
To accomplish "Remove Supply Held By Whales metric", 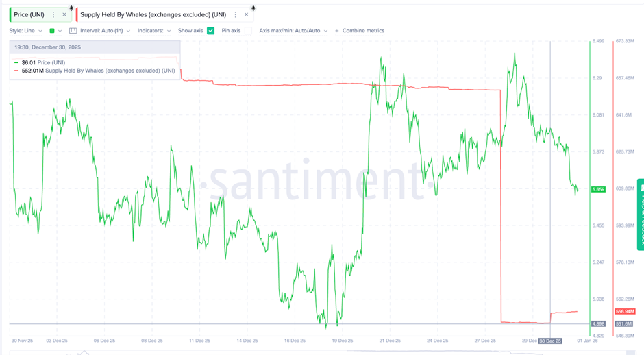I will [247, 14].
